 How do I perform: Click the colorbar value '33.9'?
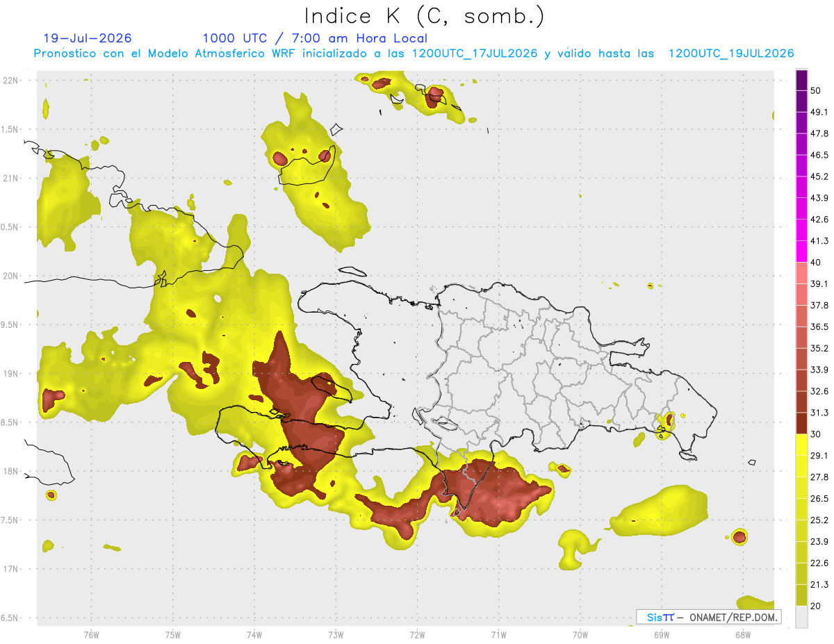click(819, 370)
